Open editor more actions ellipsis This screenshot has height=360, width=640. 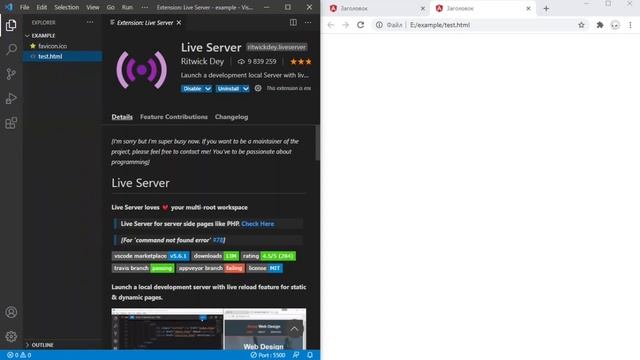[x=308, y=22]
